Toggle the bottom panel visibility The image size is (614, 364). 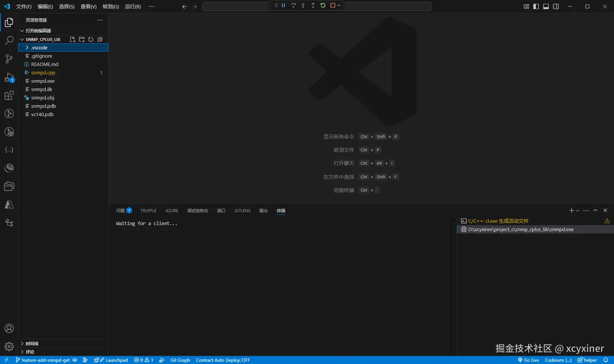coord(546,6)
